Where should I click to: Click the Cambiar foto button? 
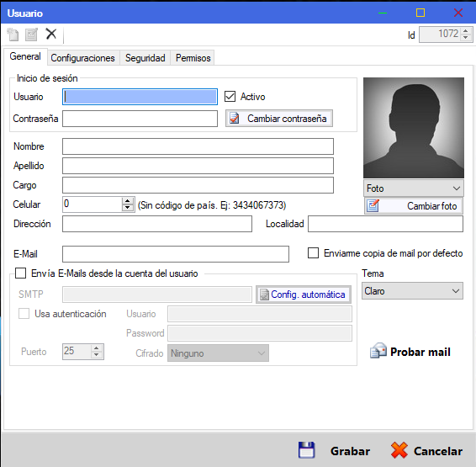414,206
